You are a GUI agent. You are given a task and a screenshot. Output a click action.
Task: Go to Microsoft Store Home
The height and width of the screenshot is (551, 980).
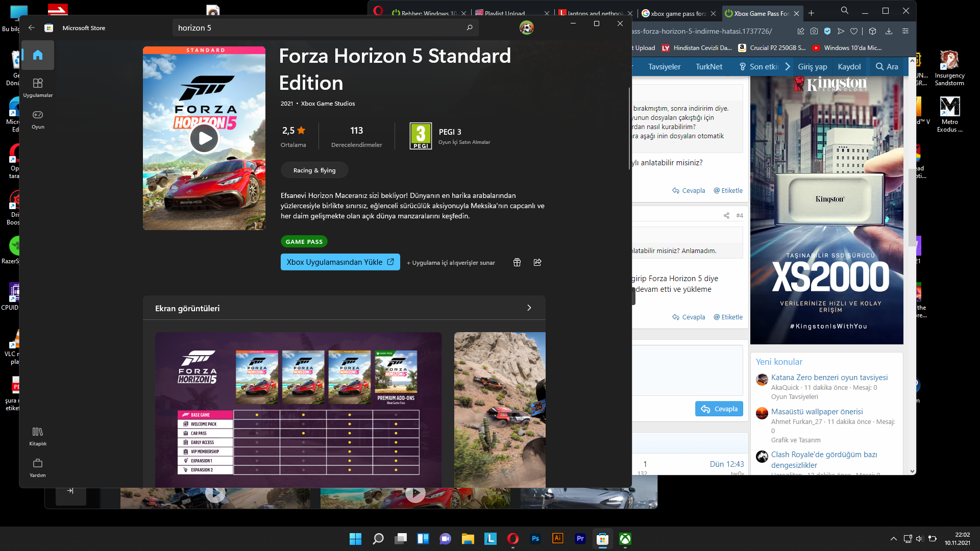38,55
